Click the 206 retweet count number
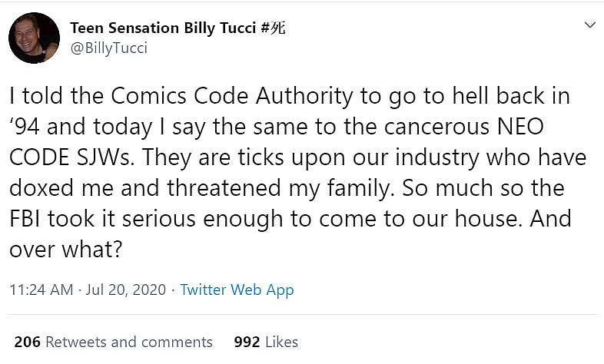This screenshot has height=364, width=604. pyautogui.click(x=27, y=342)
